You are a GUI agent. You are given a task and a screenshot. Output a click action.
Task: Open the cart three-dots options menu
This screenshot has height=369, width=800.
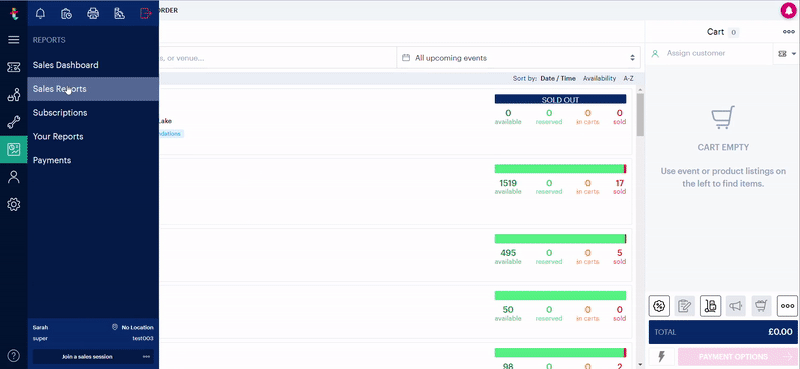[789, 32]
